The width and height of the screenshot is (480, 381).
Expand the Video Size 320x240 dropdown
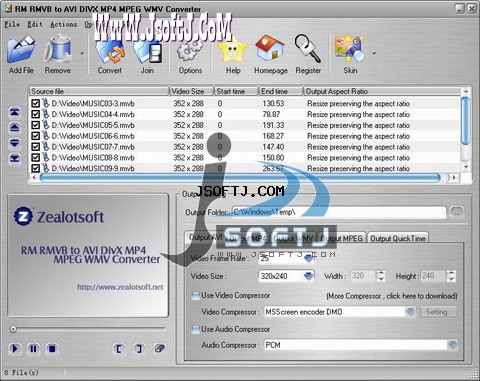coord(309,276)
